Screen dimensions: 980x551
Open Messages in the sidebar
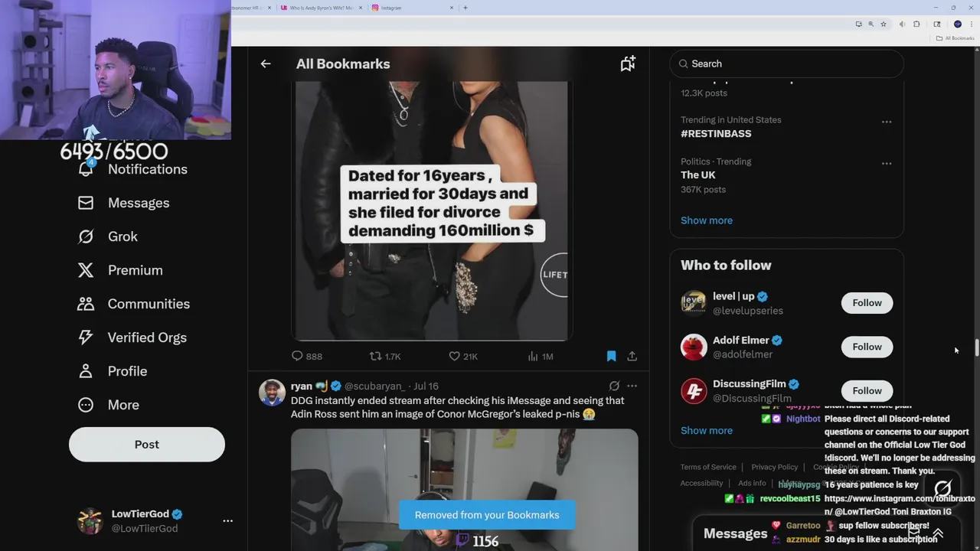[123, 203]
